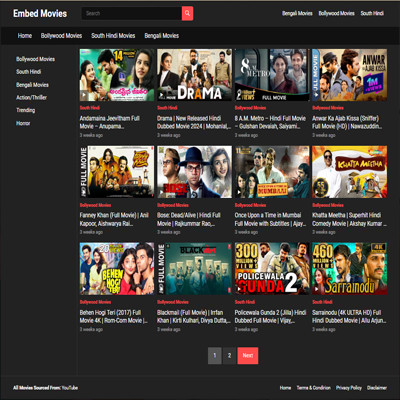Select Bengali Movies in navigation bar
The width and height of the screenshot is (400, 400).
pos(162,36)
